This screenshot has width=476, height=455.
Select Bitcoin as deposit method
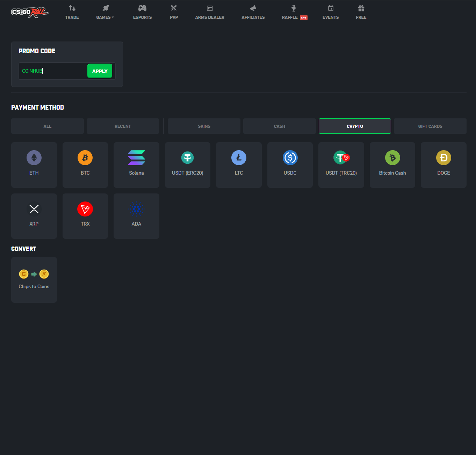(x=85, y=165)
